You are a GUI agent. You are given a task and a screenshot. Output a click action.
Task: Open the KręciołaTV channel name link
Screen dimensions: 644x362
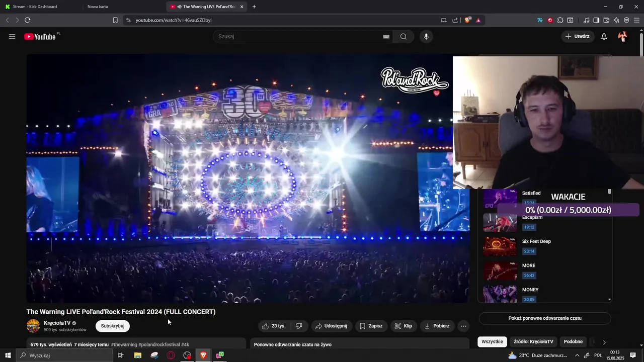click(57, 323)
